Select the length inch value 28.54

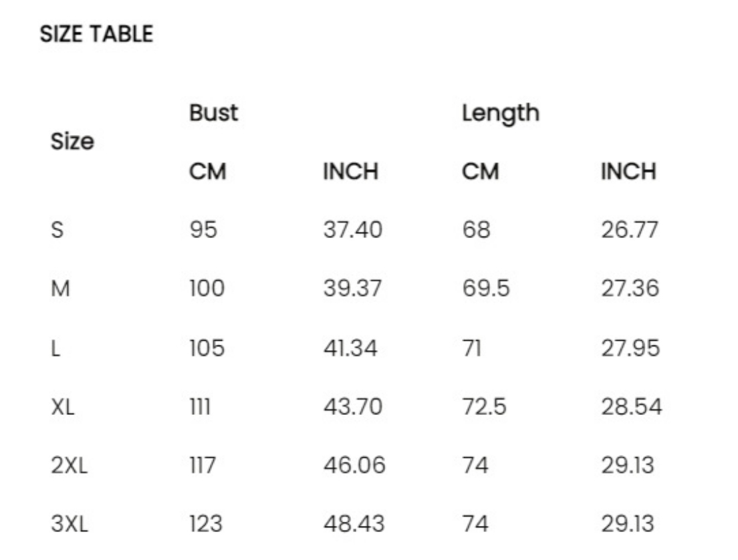(x=631, y=407)
